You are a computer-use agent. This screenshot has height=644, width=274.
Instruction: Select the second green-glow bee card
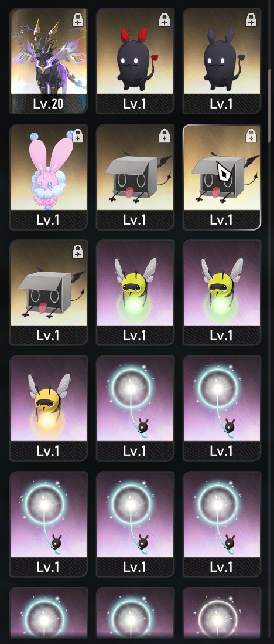point(222,293)
